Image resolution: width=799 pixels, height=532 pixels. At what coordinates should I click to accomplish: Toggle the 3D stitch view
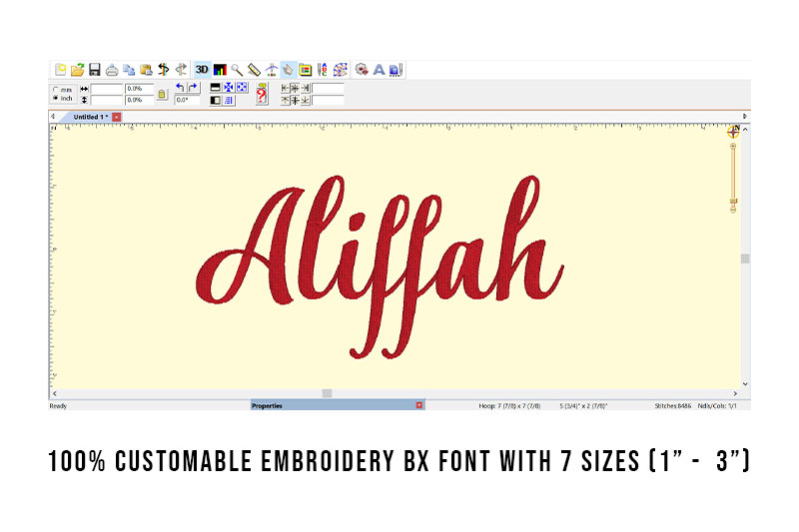click(x=202, y=69)
